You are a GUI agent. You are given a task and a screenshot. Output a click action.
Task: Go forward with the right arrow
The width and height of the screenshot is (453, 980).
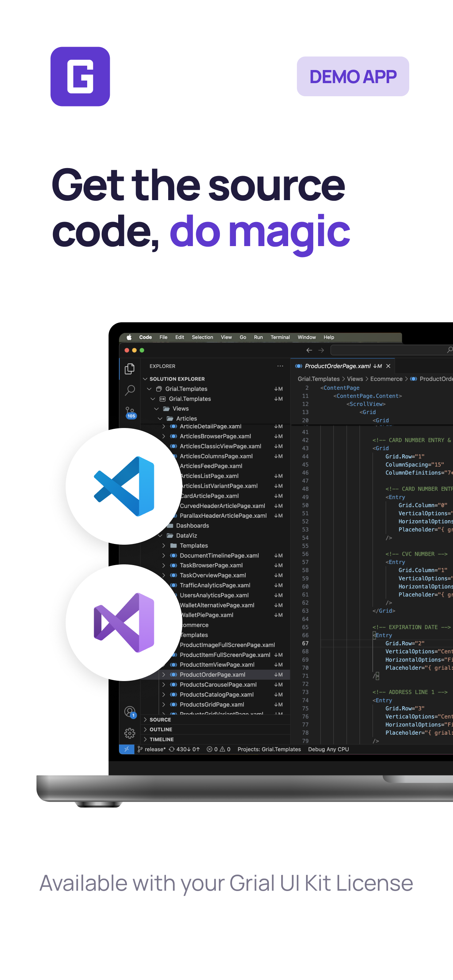tap(321, 350)
